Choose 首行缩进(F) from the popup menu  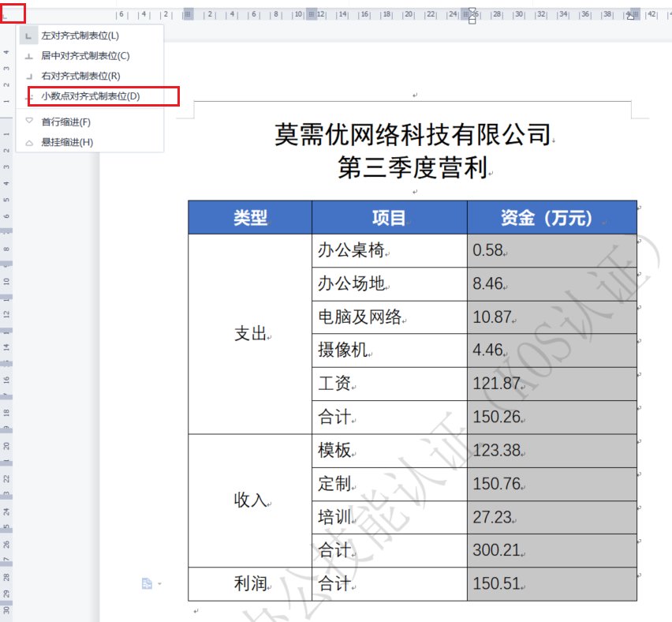[x=65, y=122]
